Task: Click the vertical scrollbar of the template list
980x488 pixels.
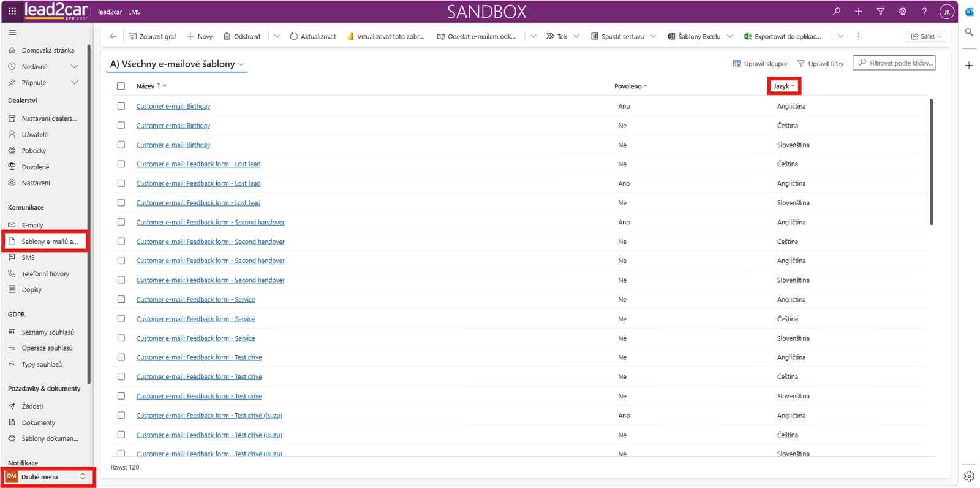Action: click(931, 162)
